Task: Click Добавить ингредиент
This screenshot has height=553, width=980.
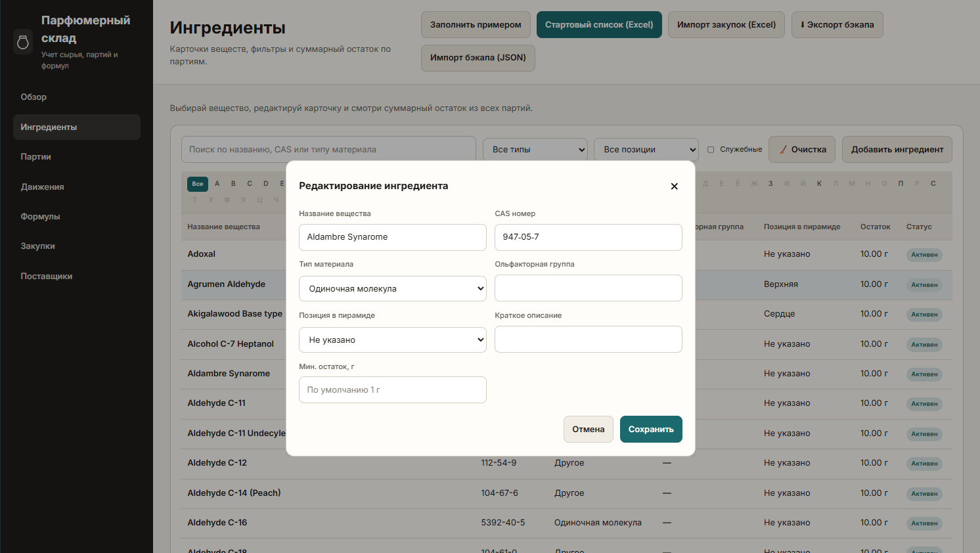Action: 897,149
